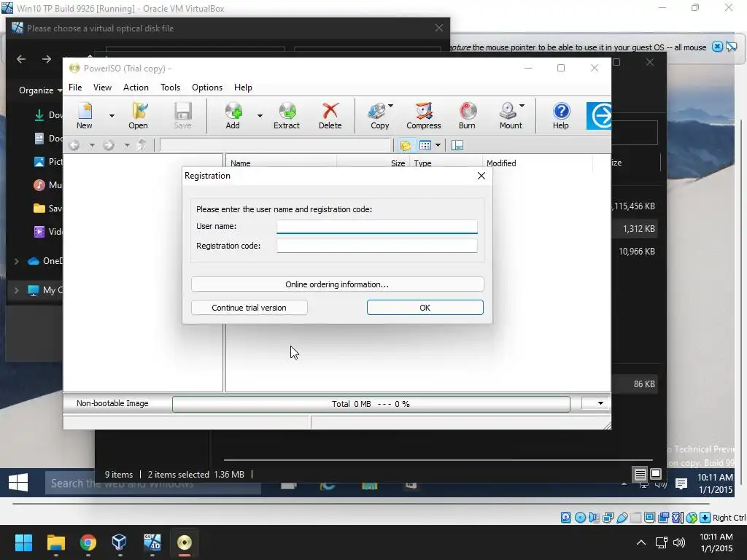The image size is (747, 560).
Task: Click the Add files toolbar icon
Action: (233, 116)
